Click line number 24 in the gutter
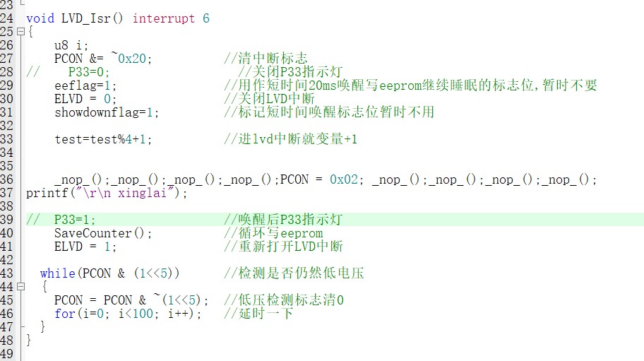This screenshot has width=644, height=361. (x=7, y=18)
